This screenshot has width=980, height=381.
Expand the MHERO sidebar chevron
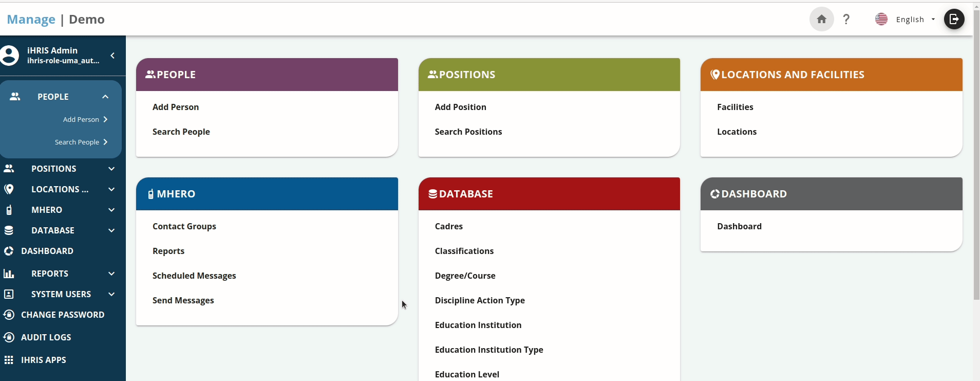pyautogui.click(x=111, y=210)
